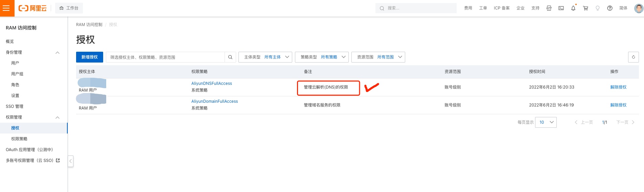Open the 工单 menu
The image size is (644, 192).
tap(483, 8)
